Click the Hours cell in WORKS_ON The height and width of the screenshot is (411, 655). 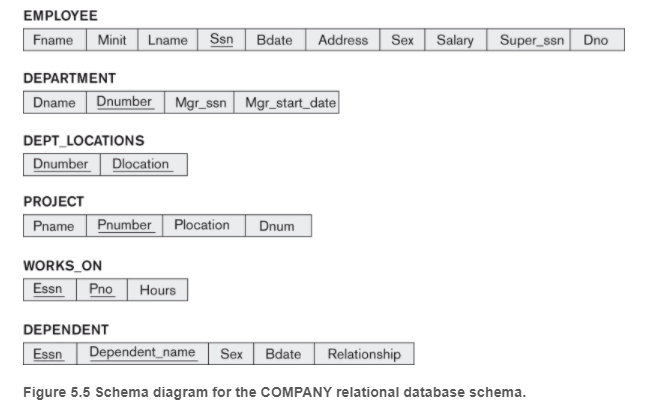coord(157,290)
